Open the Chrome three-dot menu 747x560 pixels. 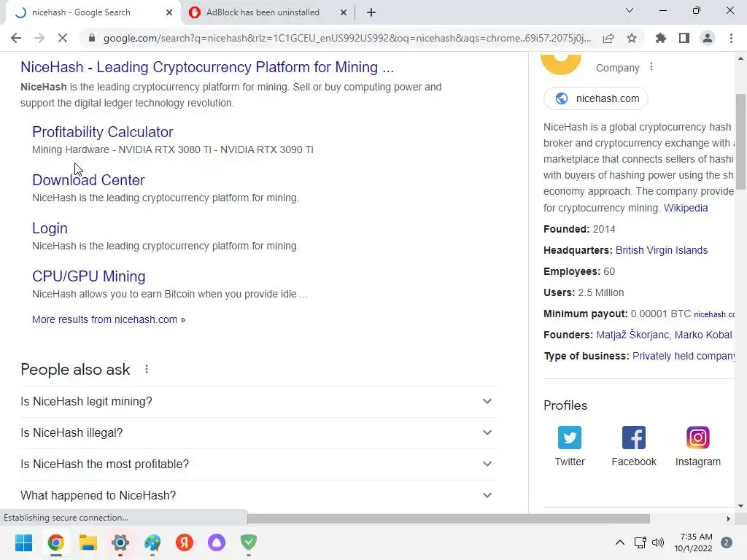pyautogui.click(x=731, y=38)
